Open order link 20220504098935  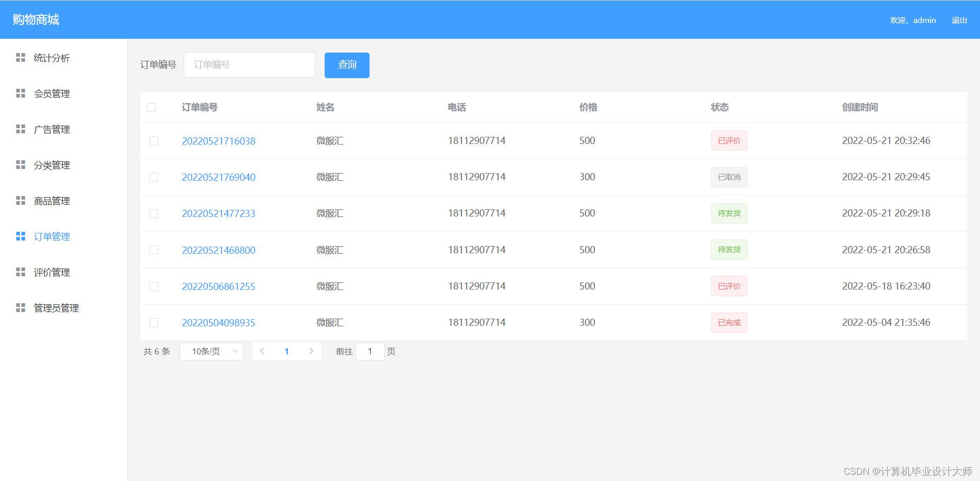click(218, 323)
